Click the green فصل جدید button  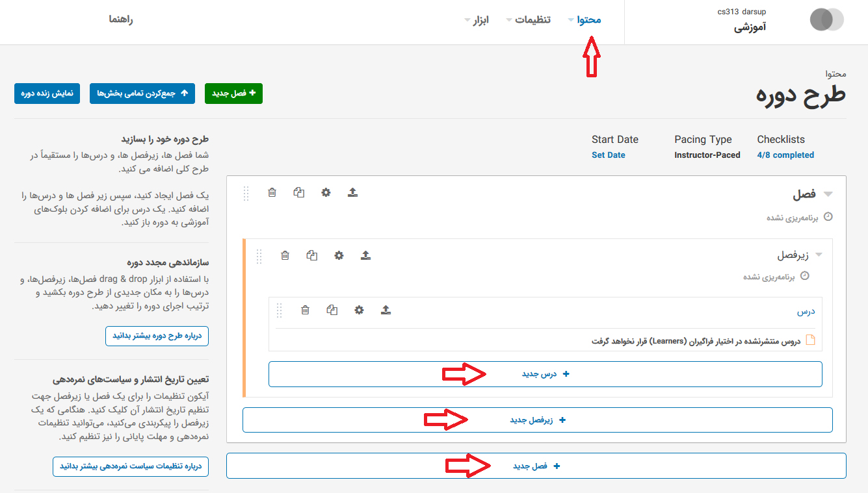[233, 94]
